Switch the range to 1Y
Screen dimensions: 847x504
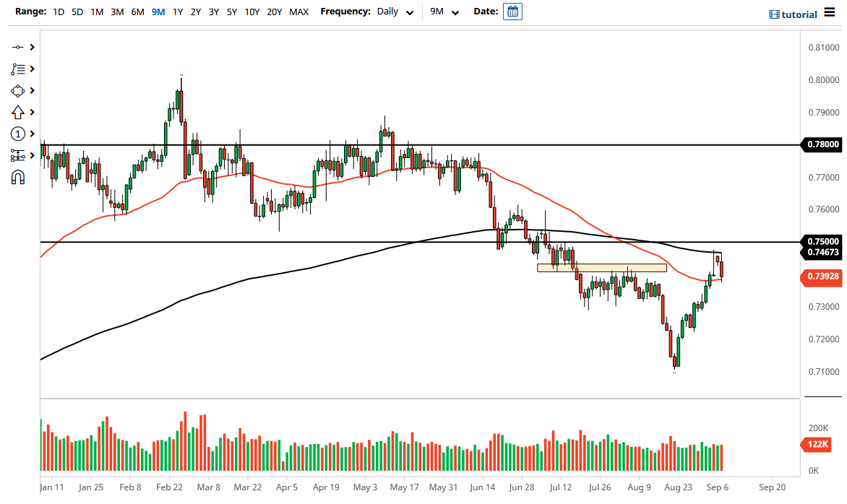click(178, 12)
